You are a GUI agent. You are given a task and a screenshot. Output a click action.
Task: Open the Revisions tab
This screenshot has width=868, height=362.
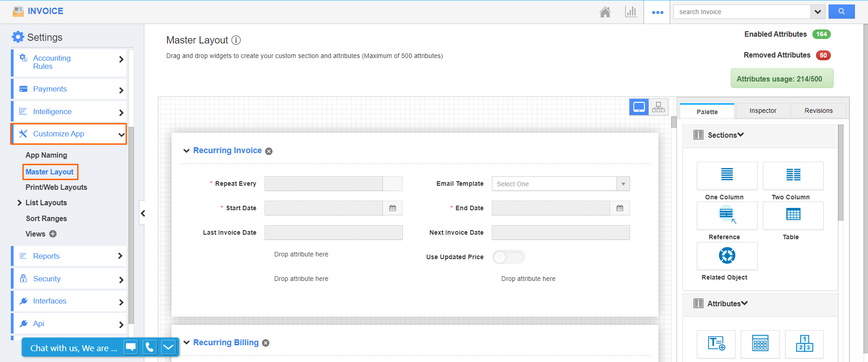[818, 111]
